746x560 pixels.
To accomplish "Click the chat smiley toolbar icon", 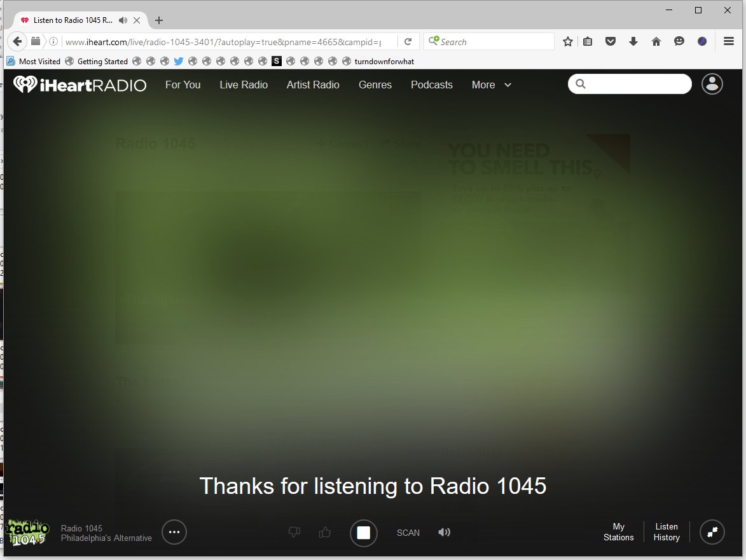I will pos(679,41).
